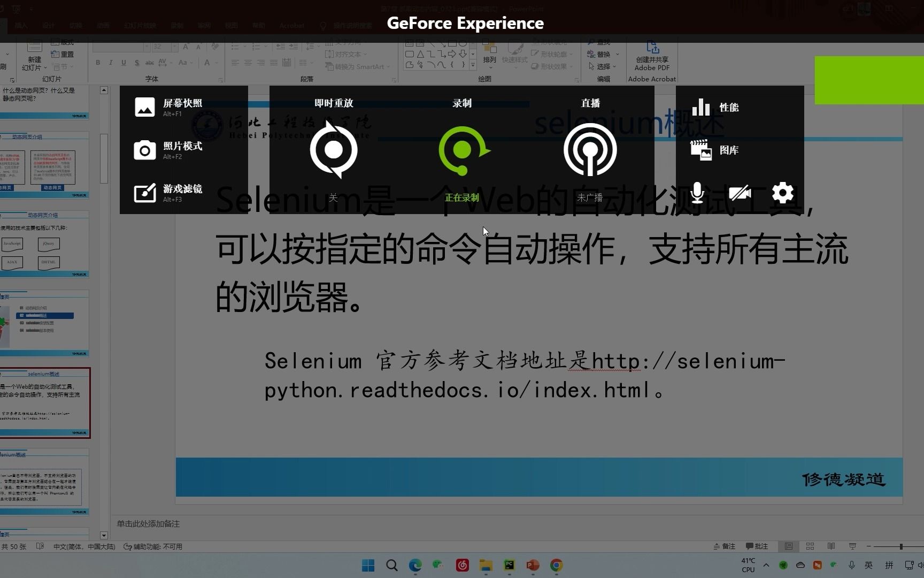This screenshot has width=924, height=578.
Task: Toggle underline formatting in PowerPoint
Action: 124,63
